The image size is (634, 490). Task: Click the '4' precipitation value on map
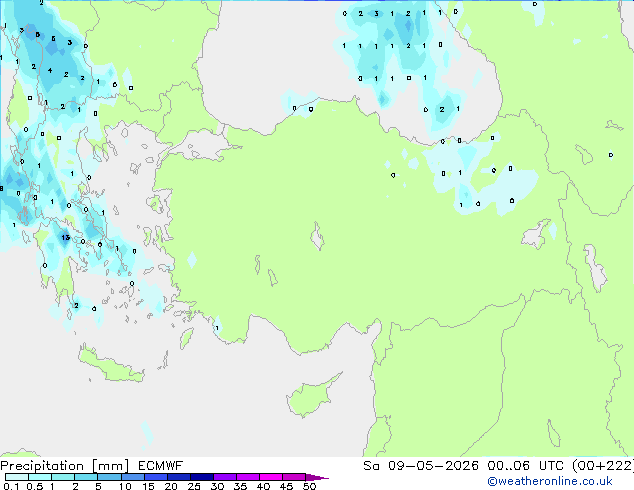[50, 70]
